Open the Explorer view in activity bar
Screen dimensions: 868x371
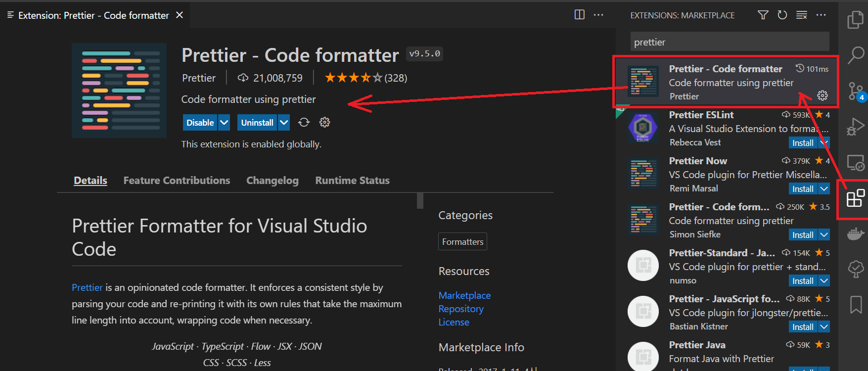pyautogui.click(x=856, y=20)
